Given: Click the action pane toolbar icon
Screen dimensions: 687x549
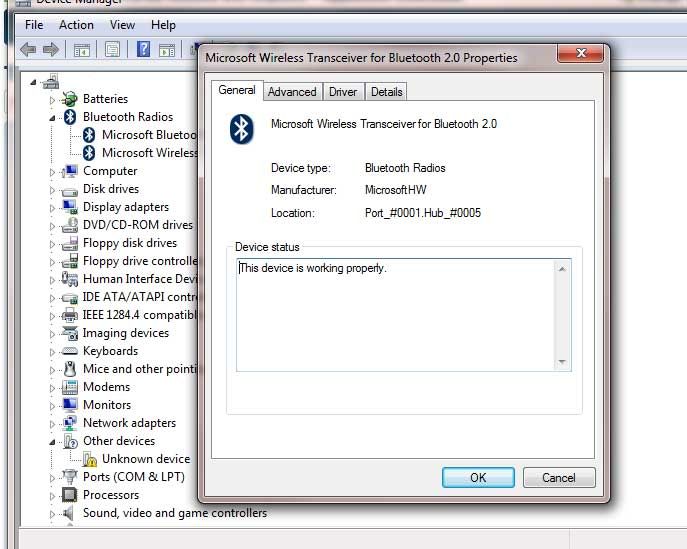Looking at the screenshot, I should click(x=167, y=50).
